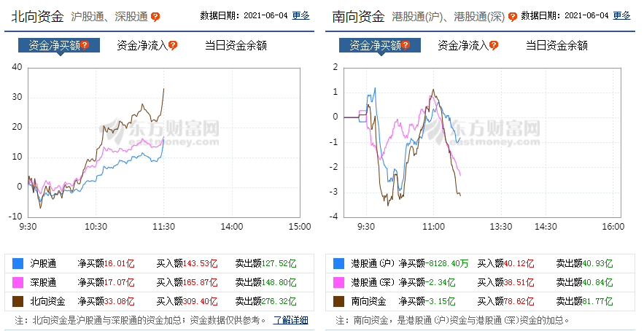Switch to southbound 资金净流入 tab

point(463,45)
